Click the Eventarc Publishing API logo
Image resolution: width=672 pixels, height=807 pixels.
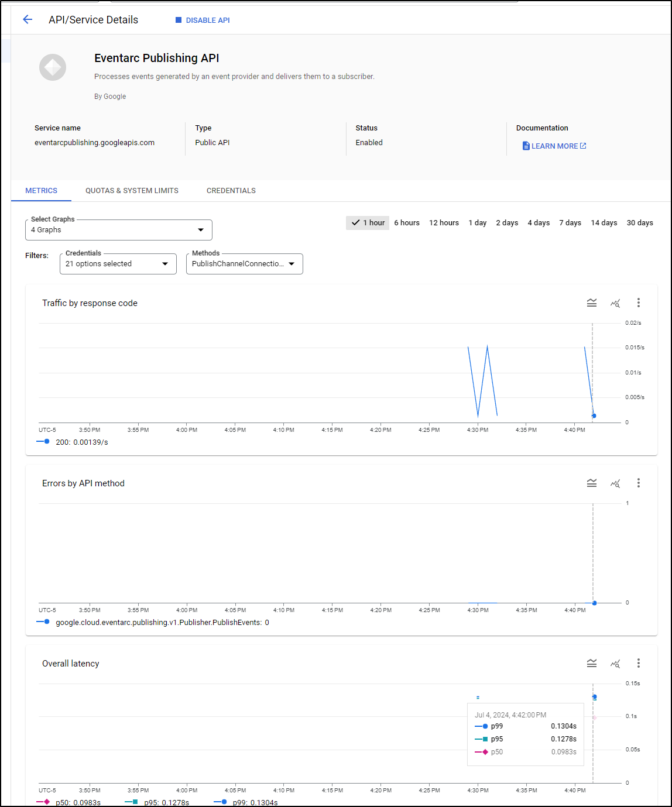coord(53,67)
